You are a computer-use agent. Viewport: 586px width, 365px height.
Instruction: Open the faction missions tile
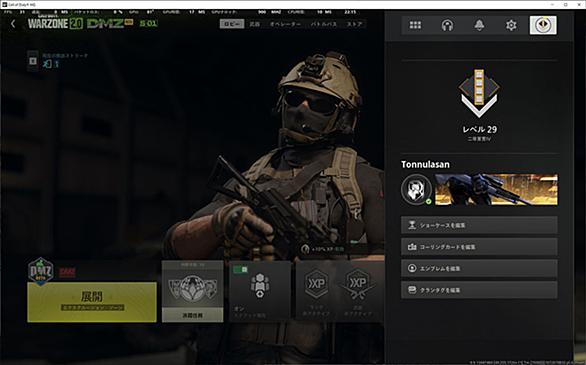click(192, 291)
